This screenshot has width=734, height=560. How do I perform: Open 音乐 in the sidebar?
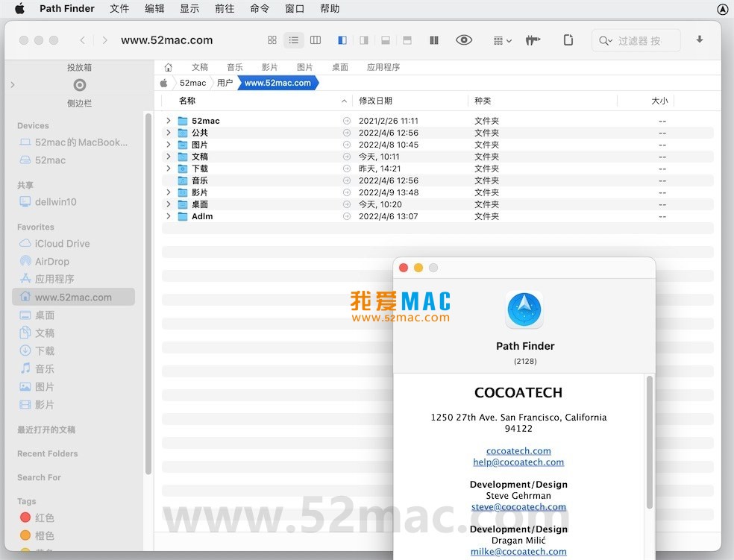pos(37,368)
